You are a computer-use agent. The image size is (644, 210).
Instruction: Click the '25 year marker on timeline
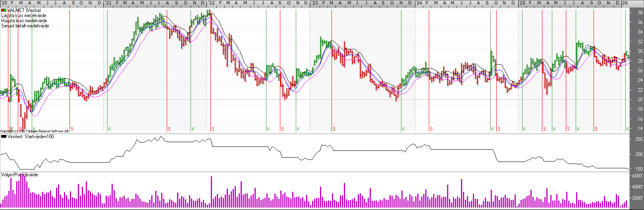point(522,3)
